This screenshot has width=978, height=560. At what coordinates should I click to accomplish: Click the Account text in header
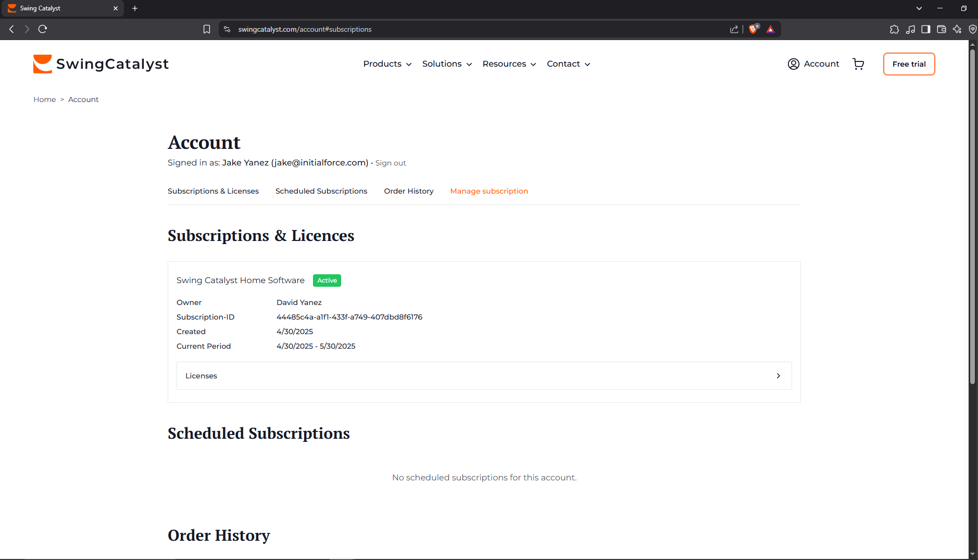[821, 64]
